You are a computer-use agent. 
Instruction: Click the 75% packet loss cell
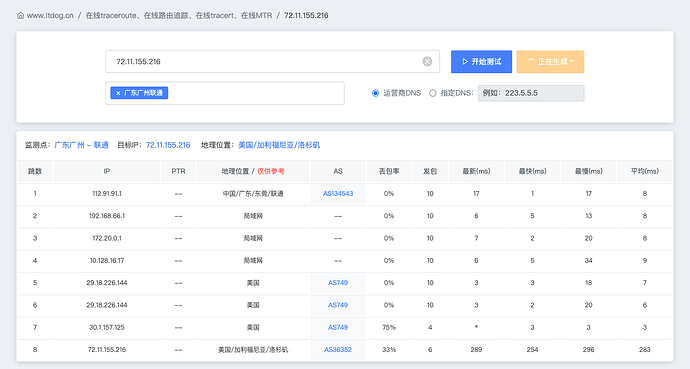[x=389, y=327]
